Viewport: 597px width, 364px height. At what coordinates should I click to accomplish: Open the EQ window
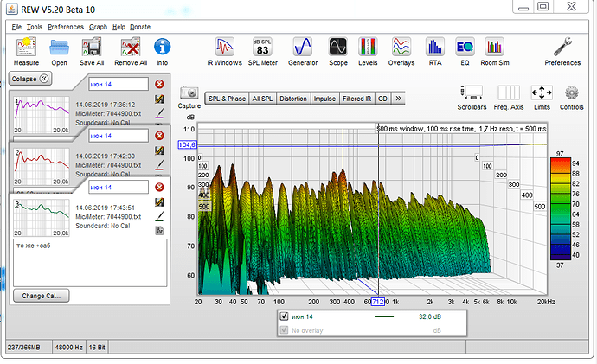465,48
